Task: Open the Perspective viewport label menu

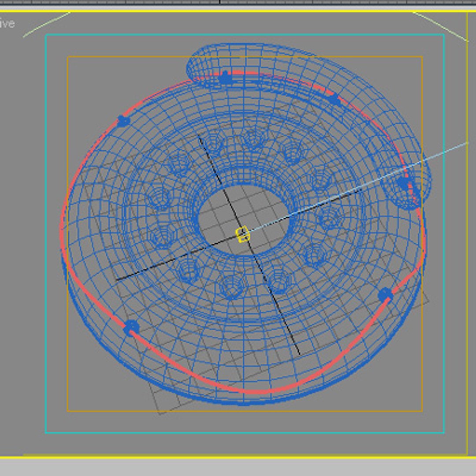Action: point(7,24)
